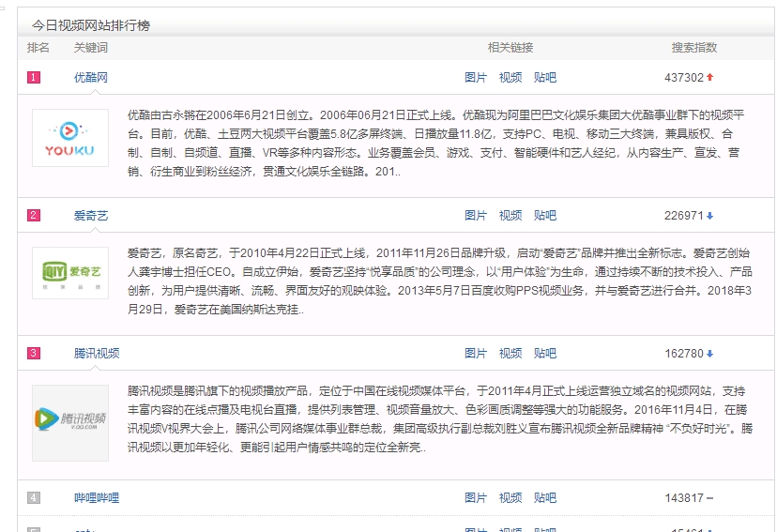Click the rank 1 badge icon
The width and height of the screenshot is (777, 532).
34,78
